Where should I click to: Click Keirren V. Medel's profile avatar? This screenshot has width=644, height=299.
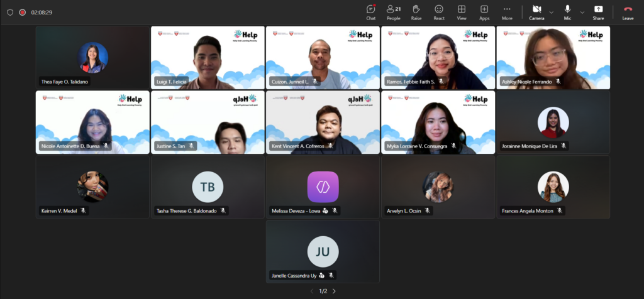click(93, 187)
